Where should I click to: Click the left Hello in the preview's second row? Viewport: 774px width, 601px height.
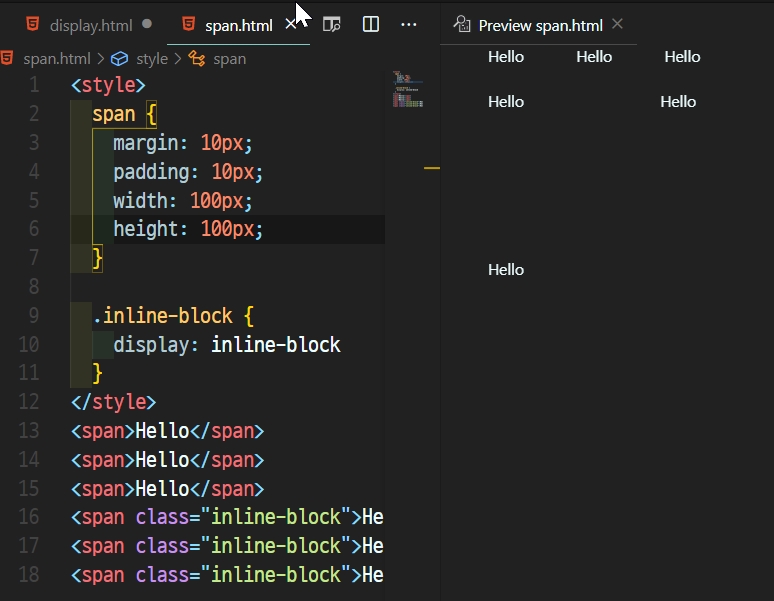click(x=506, y=102)
